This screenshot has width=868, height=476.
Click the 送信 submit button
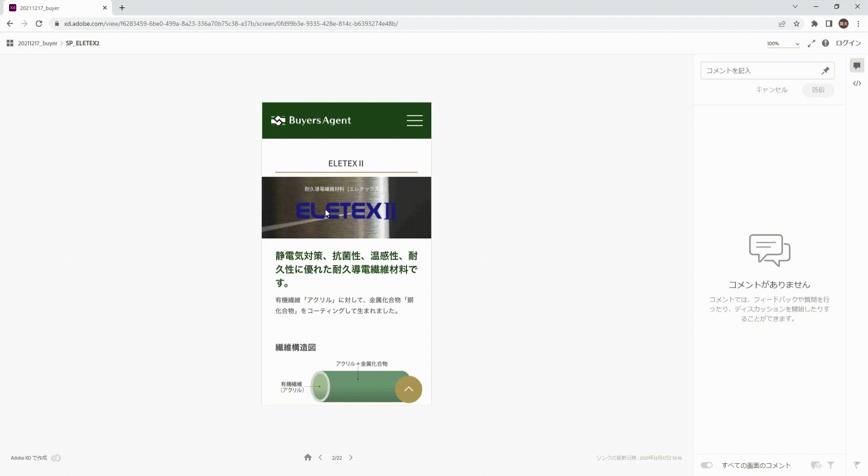point(818,90)
